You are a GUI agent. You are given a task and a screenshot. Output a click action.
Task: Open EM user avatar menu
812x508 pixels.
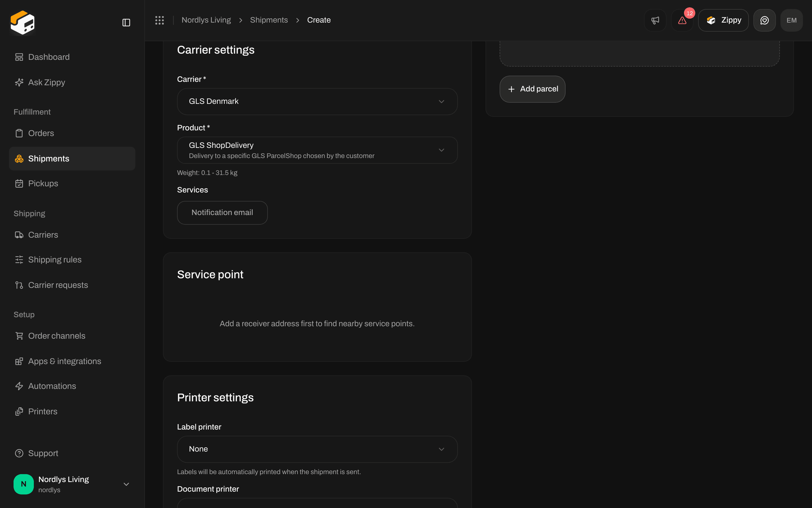click(x=791, y=21)
